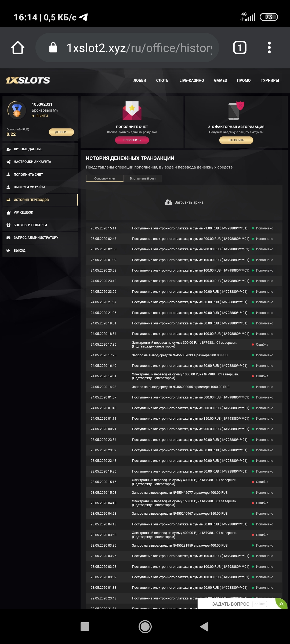The image size is (290, 644).
Task: Click the 1XSLOTS logo
Action: (28, 80)
